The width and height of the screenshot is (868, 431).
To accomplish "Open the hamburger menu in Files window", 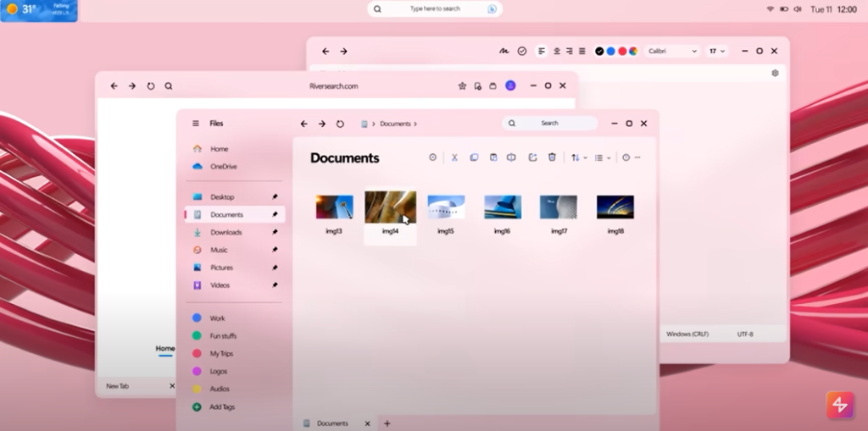I will click(x=196, y=124).
